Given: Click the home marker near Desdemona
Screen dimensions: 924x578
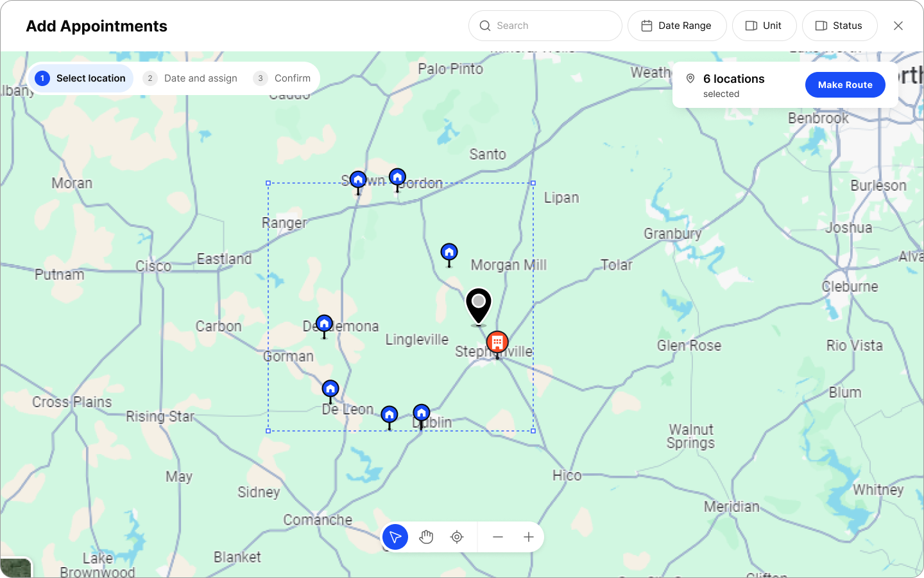Looking at the screenshot, I should pos(325,324).
